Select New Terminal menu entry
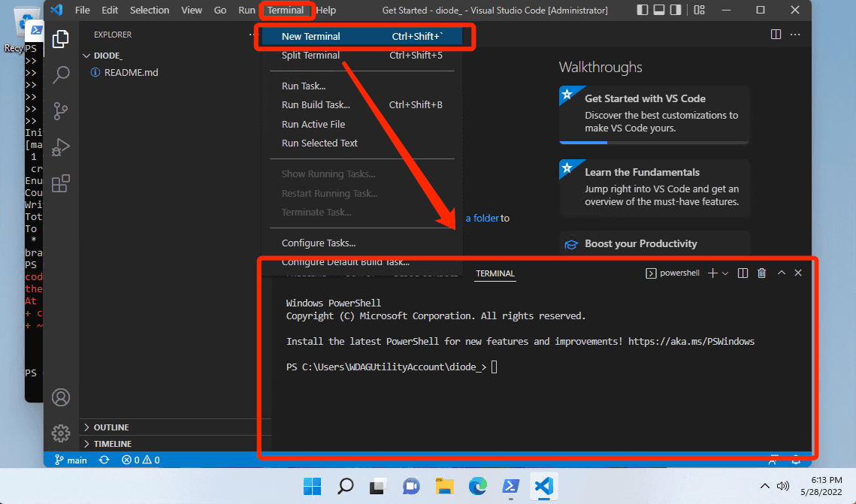Image resolution: width=856 pixels, height=504 pixels. tap(362, 36)
